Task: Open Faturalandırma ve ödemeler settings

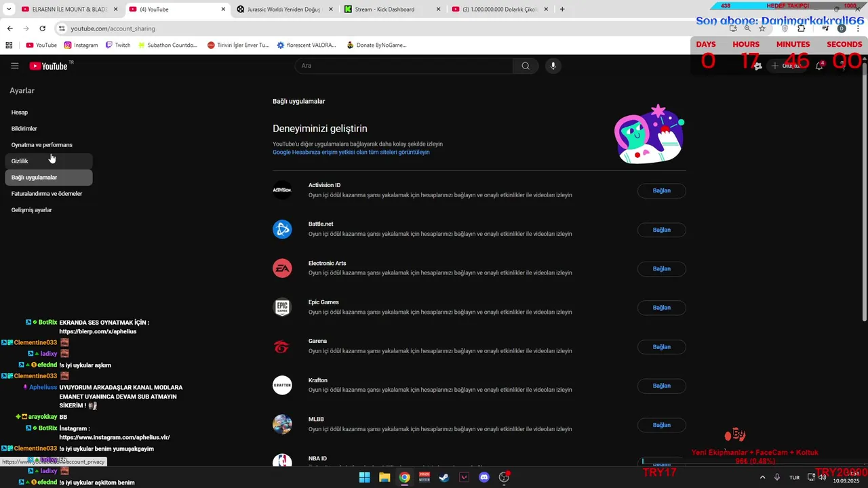Action: [48, 193]
